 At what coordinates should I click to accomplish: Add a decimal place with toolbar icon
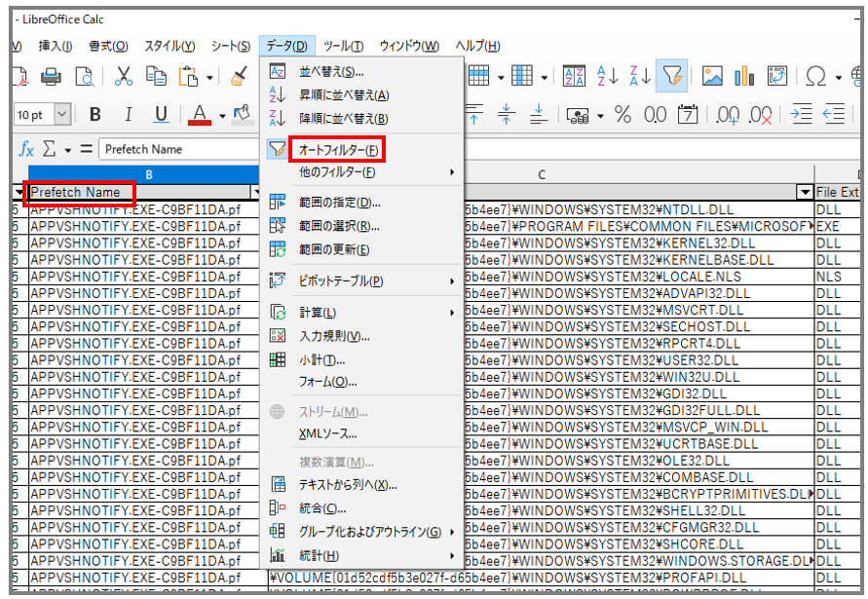(727, 115)
